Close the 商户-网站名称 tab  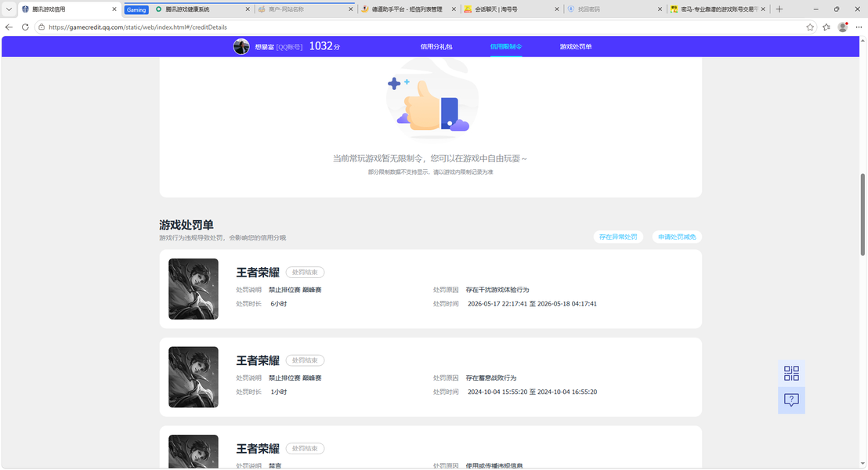coord(350,9)
